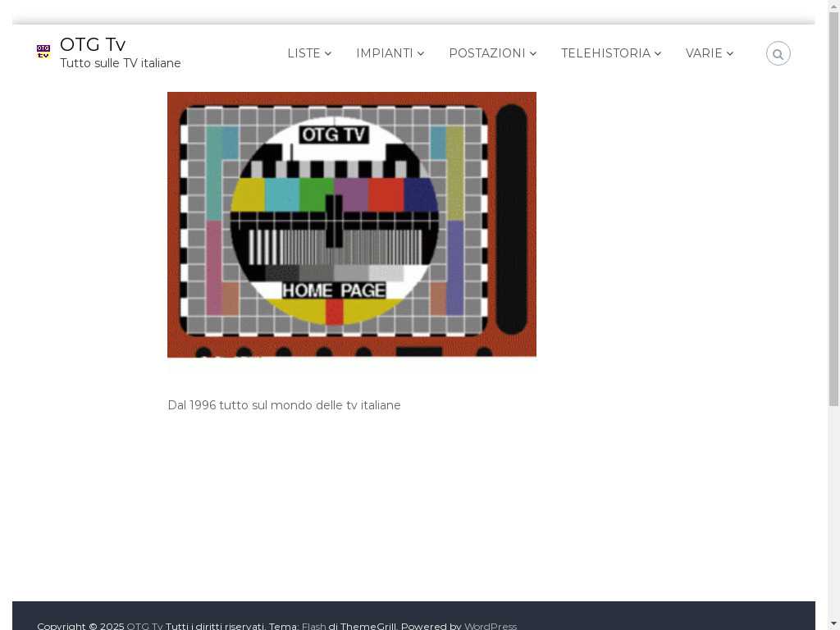Click the tagline 'Tutto sulle TV italiane'
Image resolution: width=840 pixels, height=630 pixels.
121,63
